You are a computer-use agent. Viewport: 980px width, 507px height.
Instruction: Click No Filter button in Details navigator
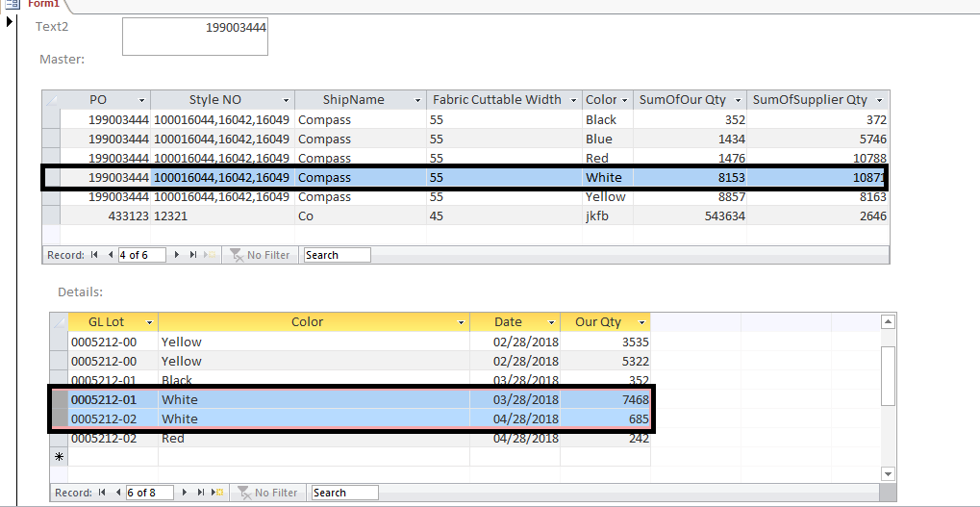tap(266, 493)
